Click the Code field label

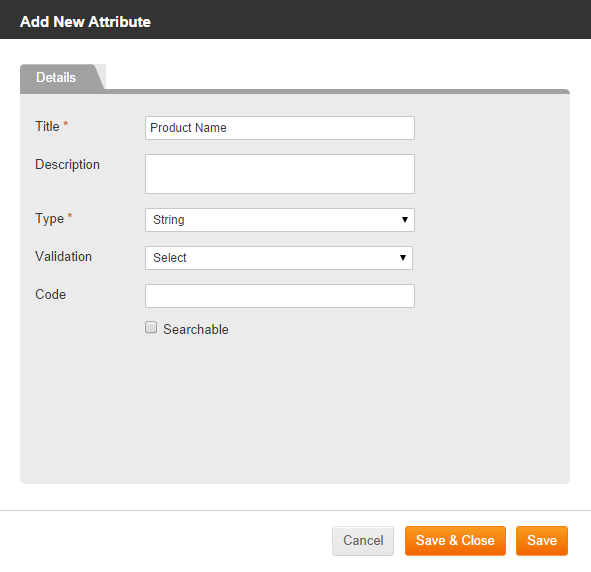pyautogui.click(x=51, y=294)
